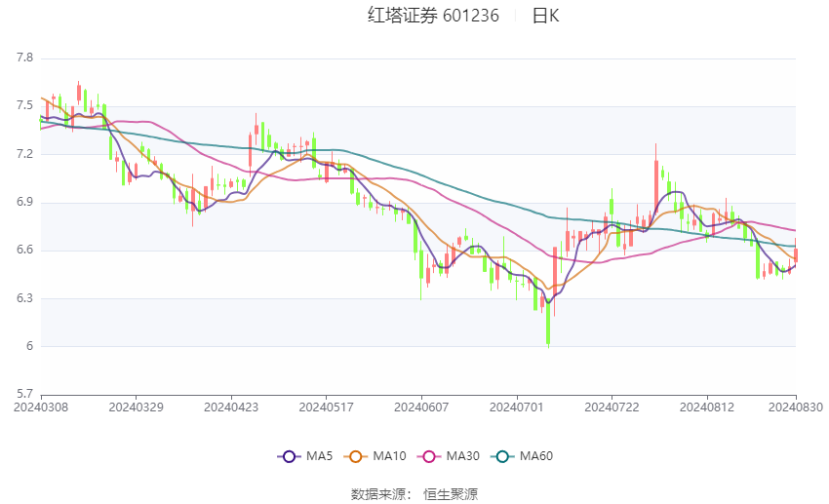The image size is (829, 504).
Task: Click the 20240722 date axis label
Action: [611, 406]
